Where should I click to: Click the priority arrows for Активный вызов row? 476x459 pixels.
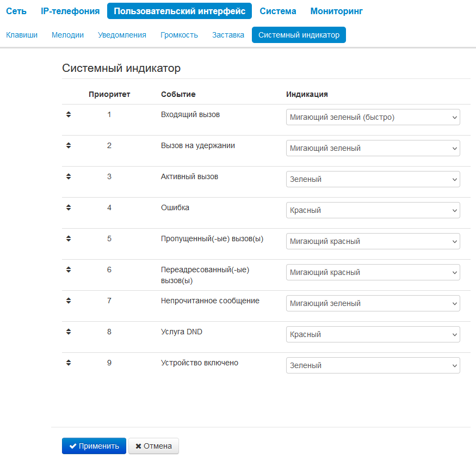coord(69,176)
